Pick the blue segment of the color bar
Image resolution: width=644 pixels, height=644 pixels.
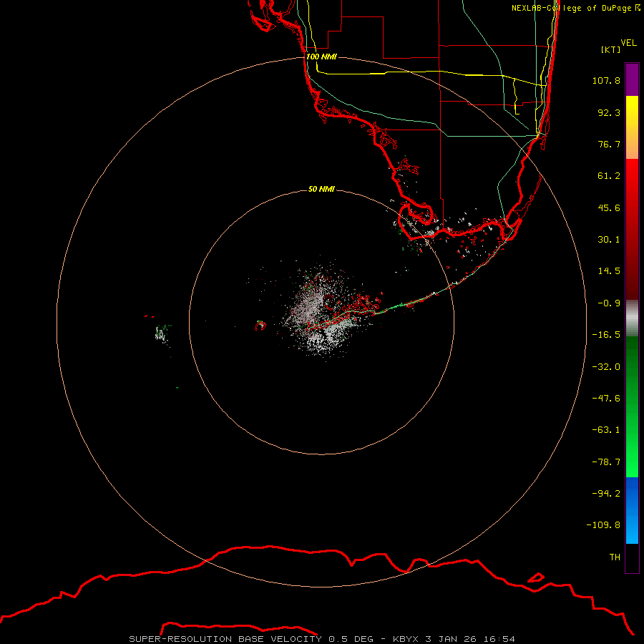632,510
